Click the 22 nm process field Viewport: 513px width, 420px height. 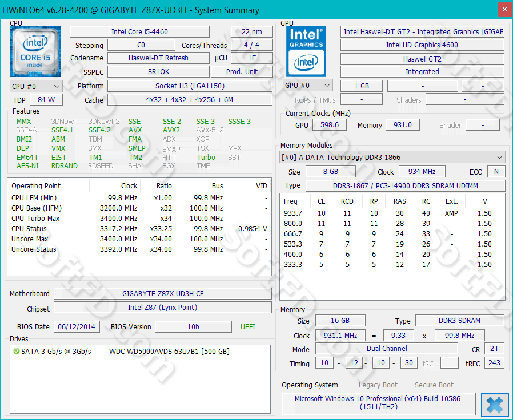click(252, 32)
